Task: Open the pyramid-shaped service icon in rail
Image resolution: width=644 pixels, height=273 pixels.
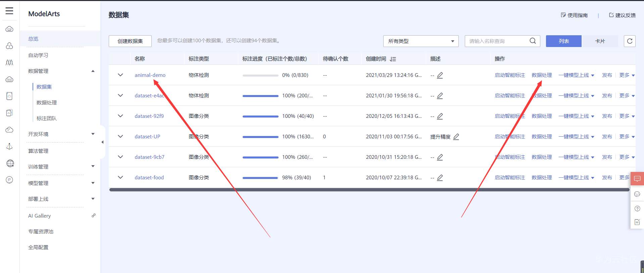Action: (9, 146)
